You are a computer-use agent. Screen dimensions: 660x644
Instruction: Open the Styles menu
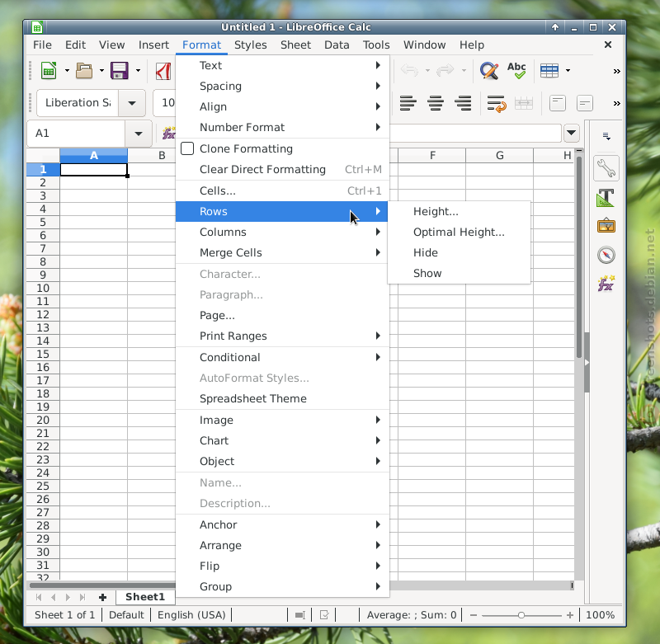tap(251, 45)
